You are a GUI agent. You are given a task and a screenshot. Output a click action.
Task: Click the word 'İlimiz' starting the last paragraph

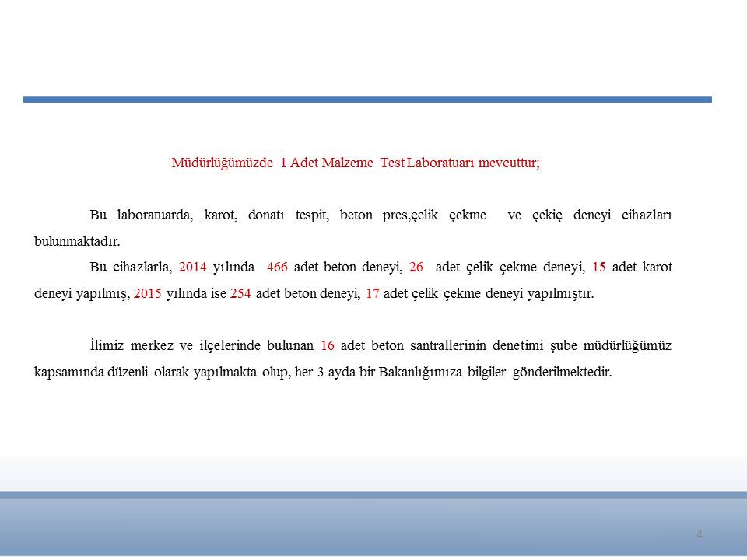point(107,345)
